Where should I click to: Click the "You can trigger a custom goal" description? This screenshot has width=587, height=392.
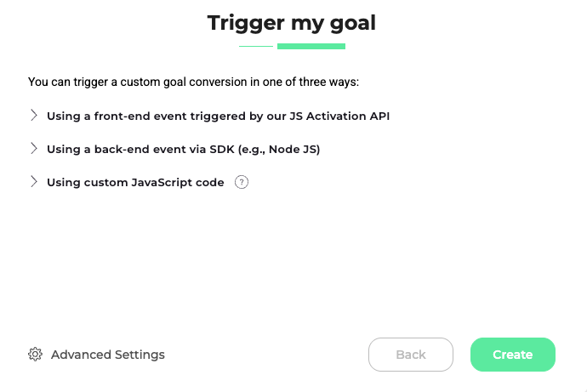194,82
